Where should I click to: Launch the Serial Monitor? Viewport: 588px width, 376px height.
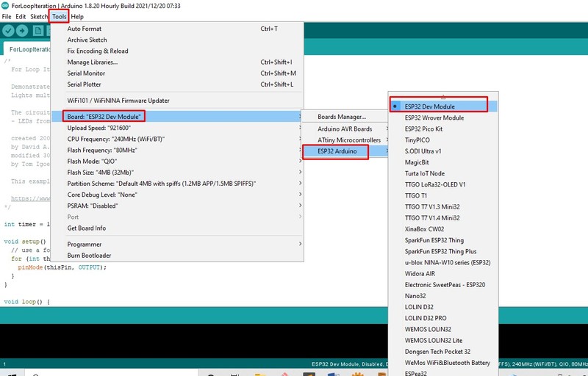(x=176, y=73)
